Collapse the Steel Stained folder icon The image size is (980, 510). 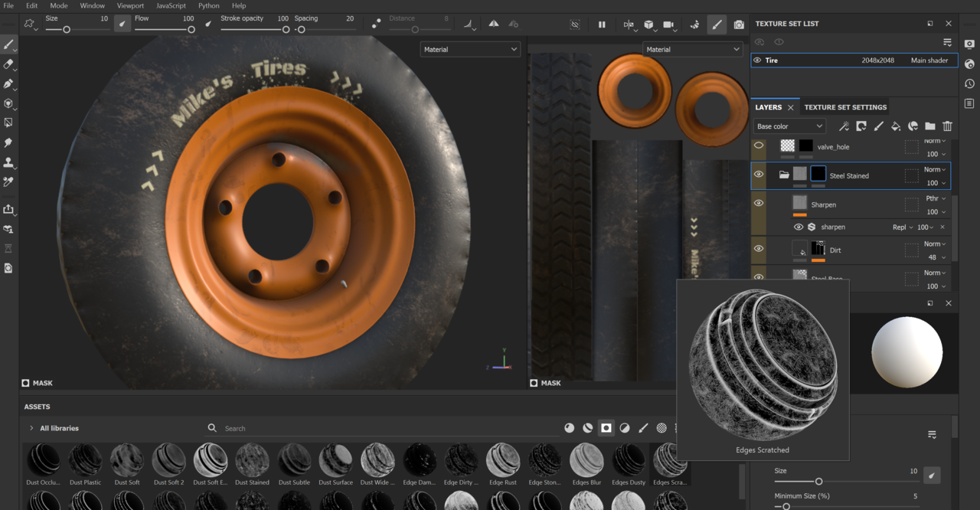784,175
